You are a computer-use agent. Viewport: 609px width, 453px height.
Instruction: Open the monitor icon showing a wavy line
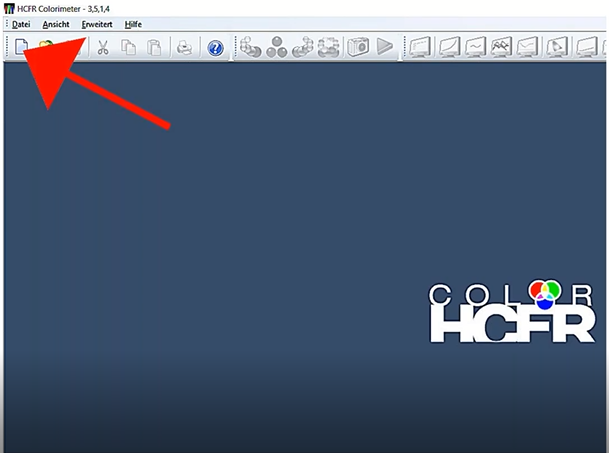(x=476, y=47)
